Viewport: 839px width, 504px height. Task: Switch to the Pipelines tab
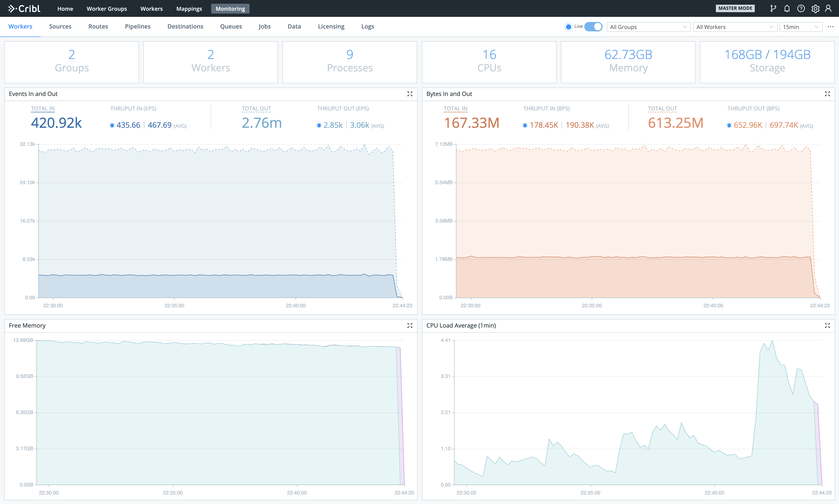pyautogui.click(x=138, y=26)
